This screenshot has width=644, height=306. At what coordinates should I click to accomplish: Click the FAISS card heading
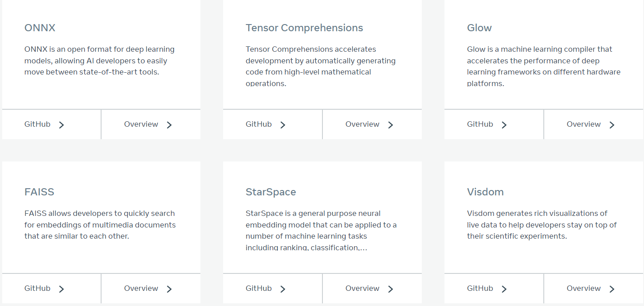(x=39, y=192)
